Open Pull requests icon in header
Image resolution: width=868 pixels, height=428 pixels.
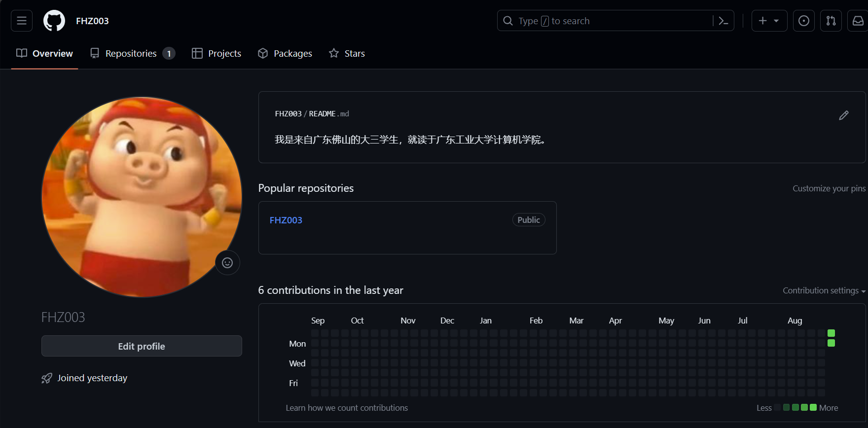tap(831, 21)
